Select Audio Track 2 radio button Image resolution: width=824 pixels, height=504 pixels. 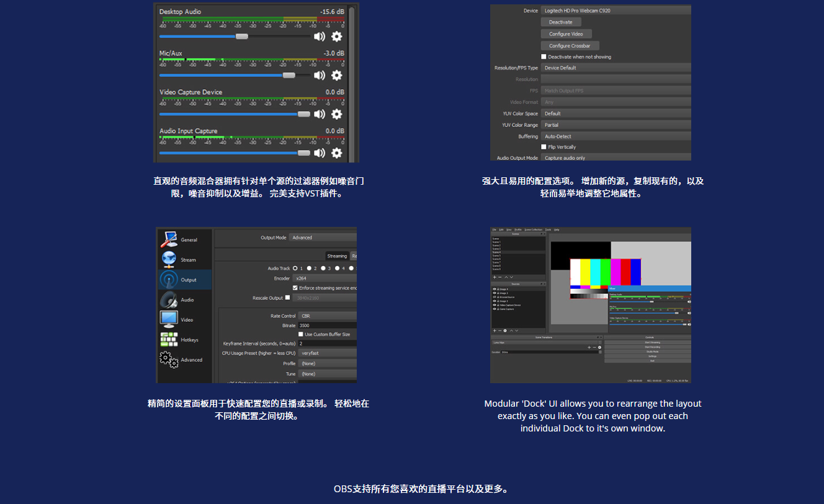[x=310, y=268]
